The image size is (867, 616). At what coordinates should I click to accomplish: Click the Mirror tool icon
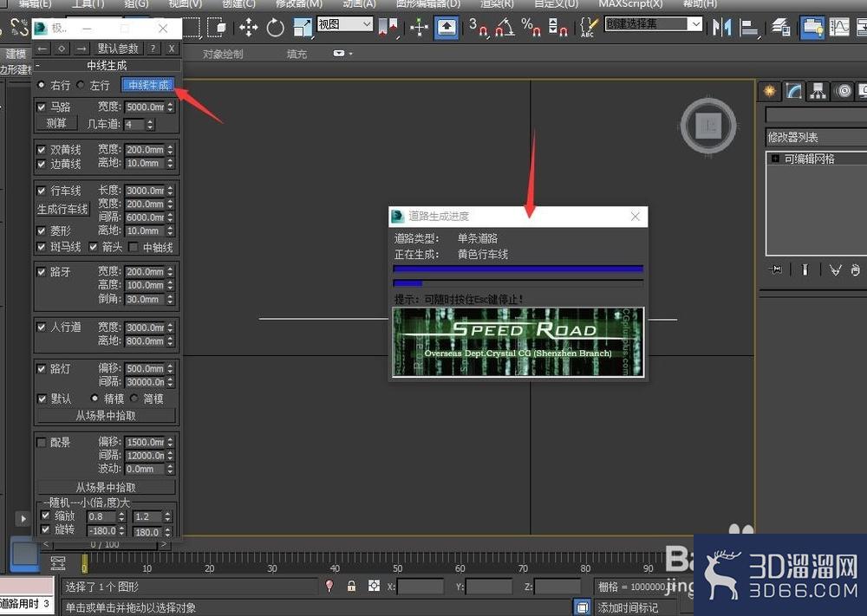tap(721, 27)
